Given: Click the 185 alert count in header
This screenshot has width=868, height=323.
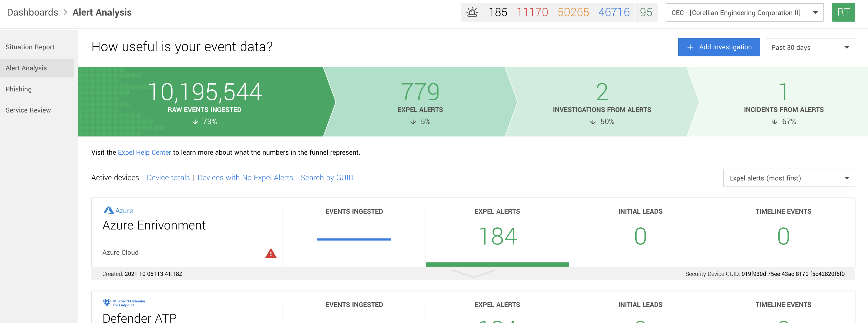Looking at the screenshot, I should (x=498, y=12).
